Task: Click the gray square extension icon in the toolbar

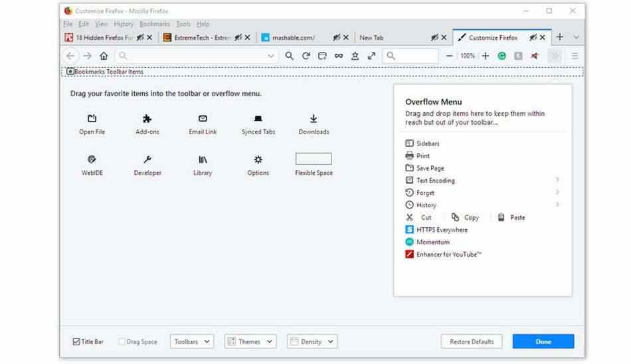Action: [x=518, y=56]
